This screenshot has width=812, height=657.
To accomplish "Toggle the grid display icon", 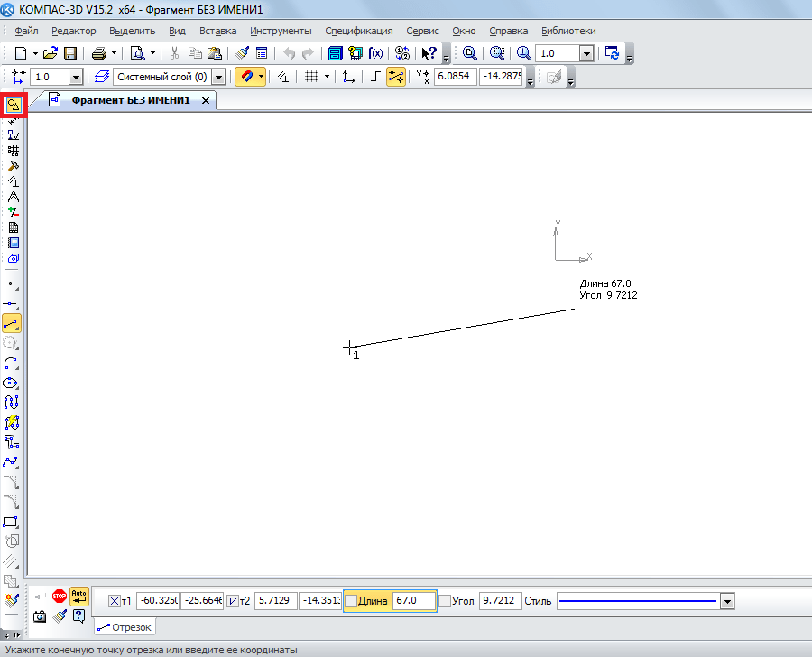I will [312, 78].
